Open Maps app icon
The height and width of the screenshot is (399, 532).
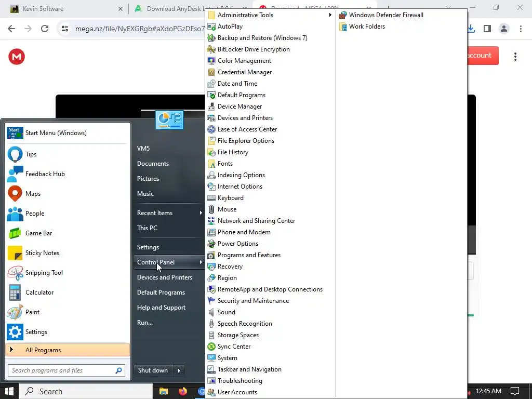pyautogui.click(x=15, y=194)
